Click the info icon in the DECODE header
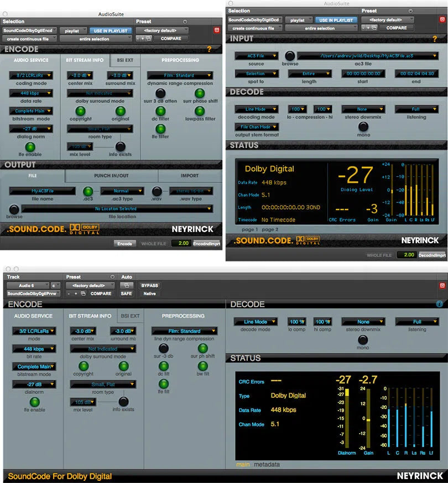 [440, 304]
